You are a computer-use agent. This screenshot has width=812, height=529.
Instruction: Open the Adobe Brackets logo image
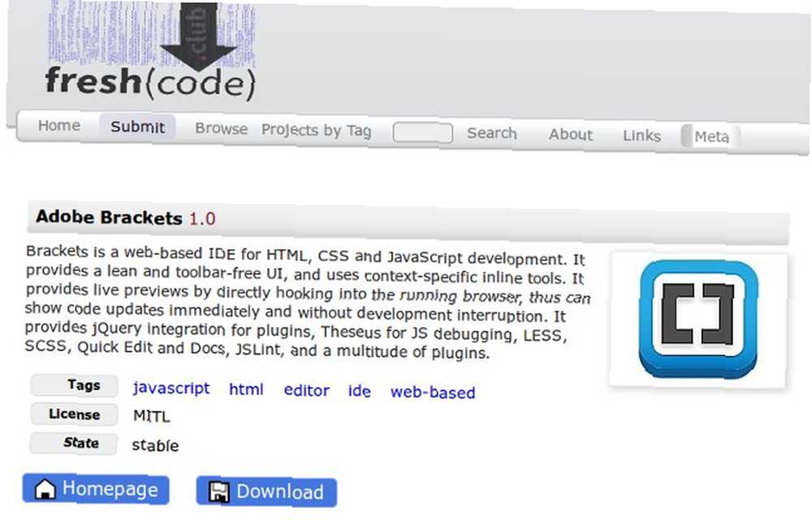coord(698,319)
